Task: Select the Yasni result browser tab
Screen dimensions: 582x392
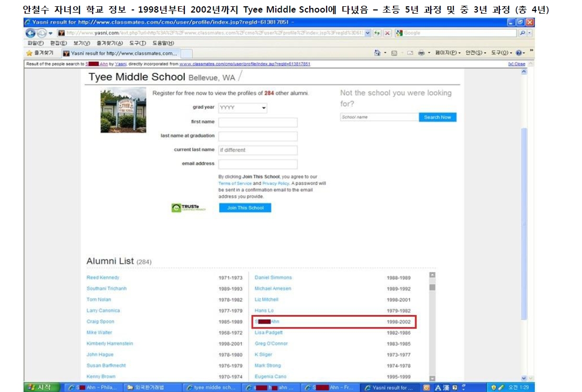Action: point(120,53)
